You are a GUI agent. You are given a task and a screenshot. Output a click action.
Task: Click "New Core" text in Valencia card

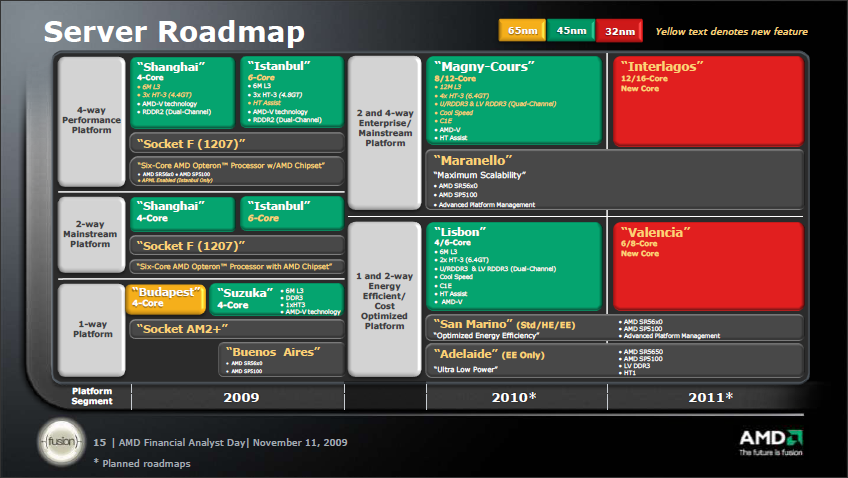point(640,254)
